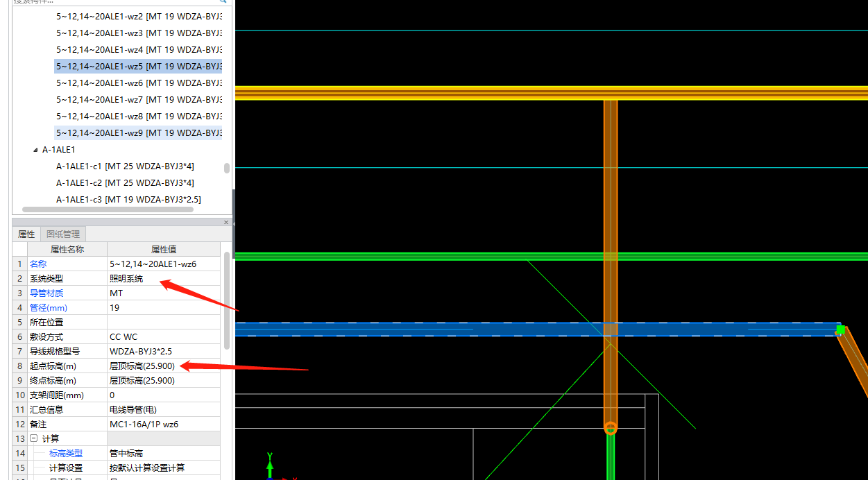Click the 汇总信息 value 电线导管(电)
The width and height of the screenshot is (868, 480).
(x=164, y=409)
